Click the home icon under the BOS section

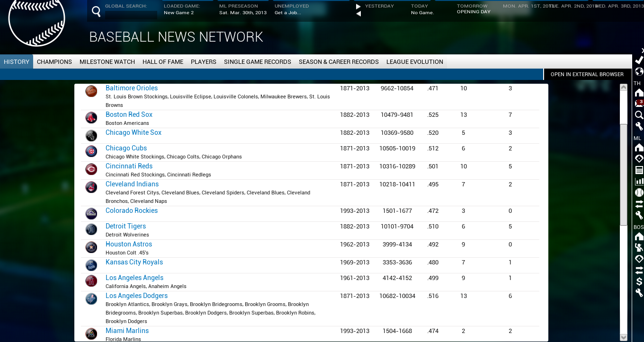639,236
